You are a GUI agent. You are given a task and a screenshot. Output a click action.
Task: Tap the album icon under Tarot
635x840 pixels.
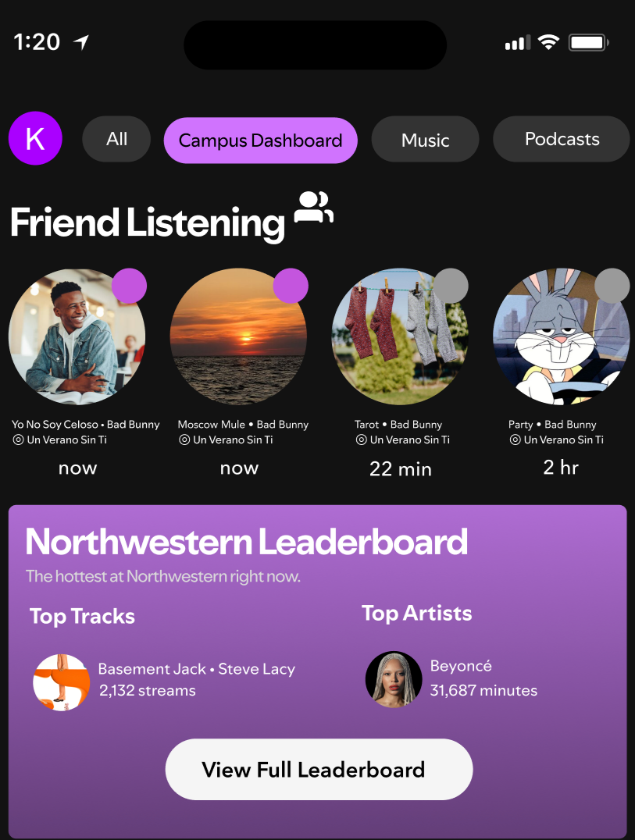click(x=361, y=440)
